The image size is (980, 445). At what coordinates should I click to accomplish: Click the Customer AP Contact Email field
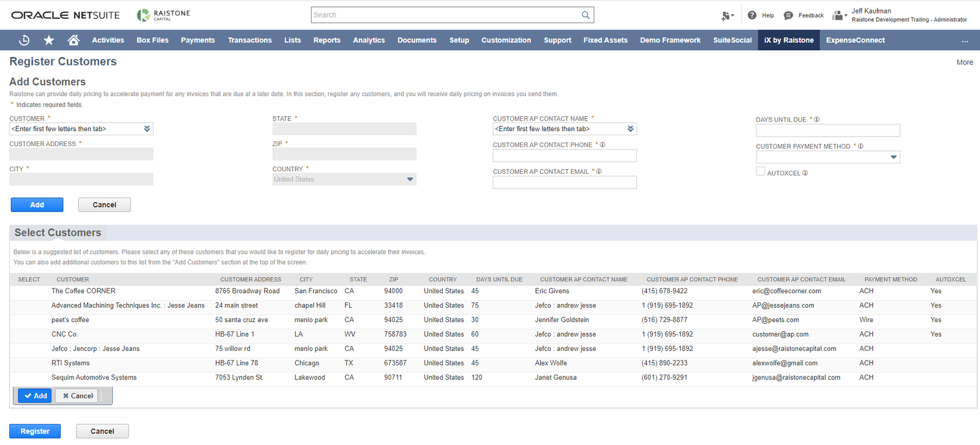tap(565, 182)
